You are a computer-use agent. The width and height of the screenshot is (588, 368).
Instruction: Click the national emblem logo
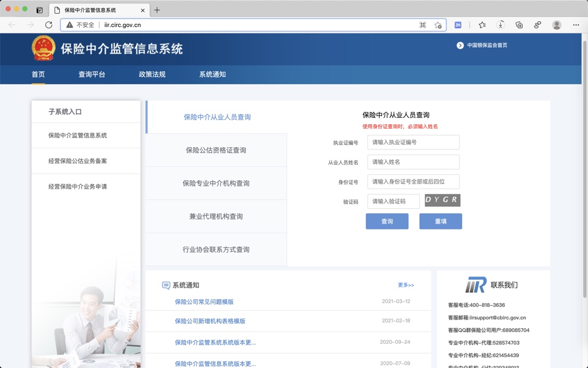click(44, 48)
